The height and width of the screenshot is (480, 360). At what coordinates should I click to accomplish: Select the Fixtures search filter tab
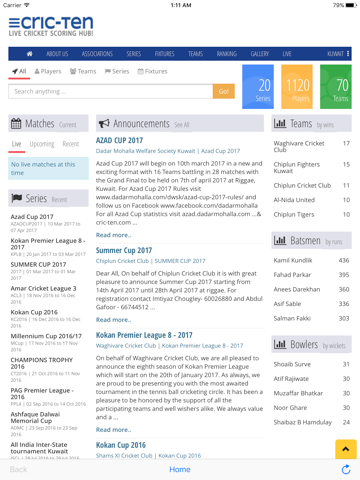pyautogui.click(x=152, y=71)
